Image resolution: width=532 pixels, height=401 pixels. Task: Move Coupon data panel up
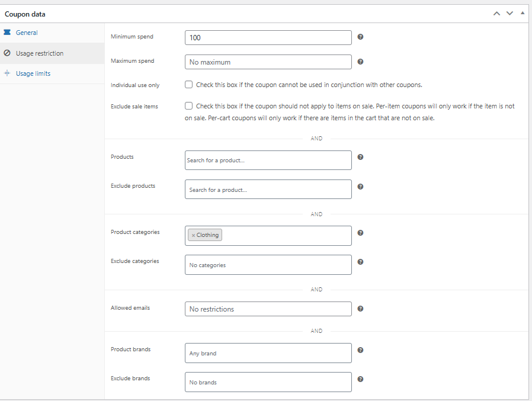[496, 14]
